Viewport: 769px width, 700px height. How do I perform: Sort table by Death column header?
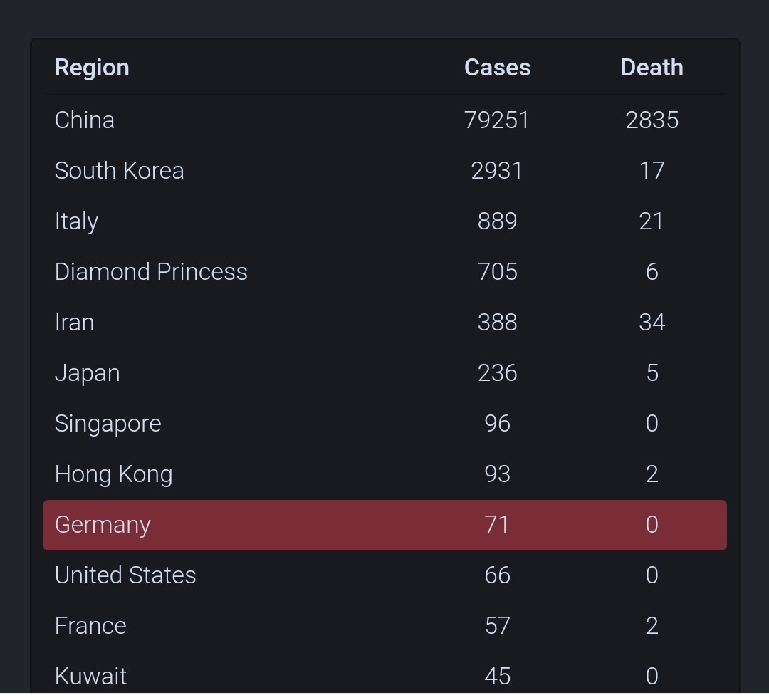[x=652, y=68]
